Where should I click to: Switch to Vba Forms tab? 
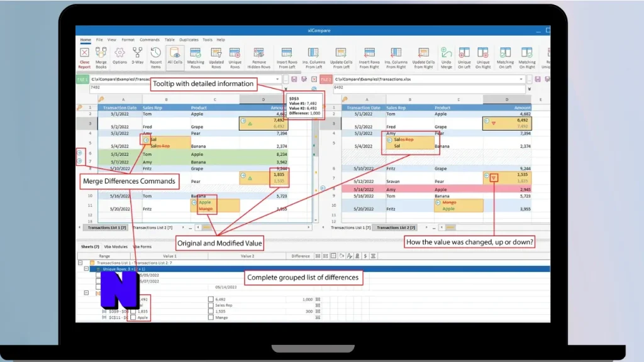click(x=142, y=246)
